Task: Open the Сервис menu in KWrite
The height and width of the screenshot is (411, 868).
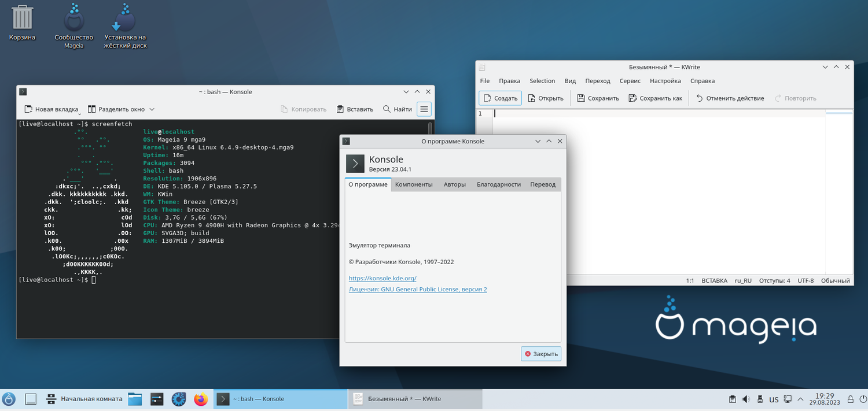Action: [x=630, y=81]
